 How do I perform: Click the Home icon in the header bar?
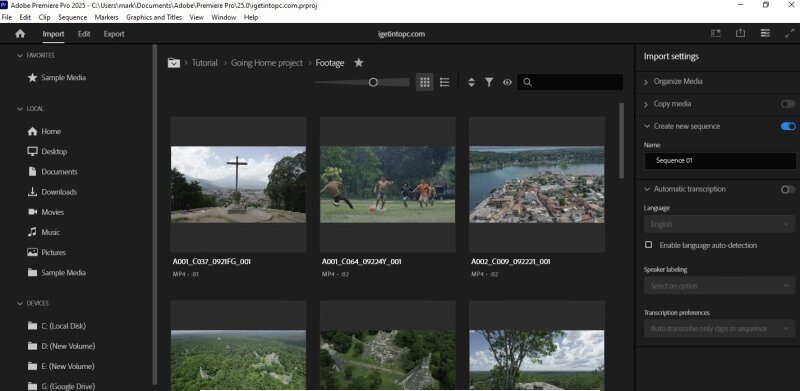tap(20, 34)
